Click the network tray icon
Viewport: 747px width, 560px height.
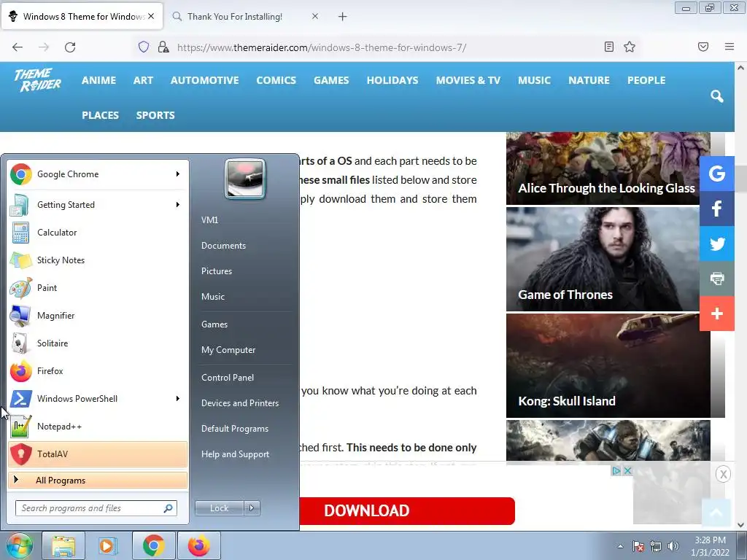click(656, 546)
